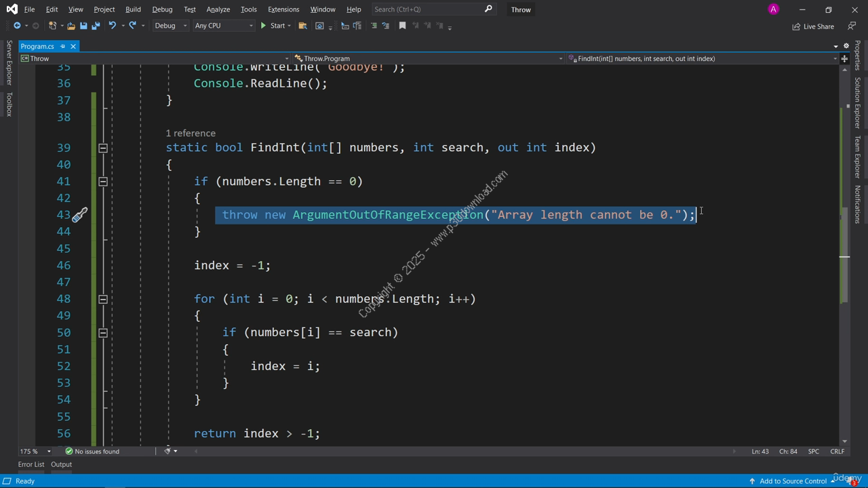Click the New Project toolbar icon
Screen dimensions: 868x488
coord(53,26)
